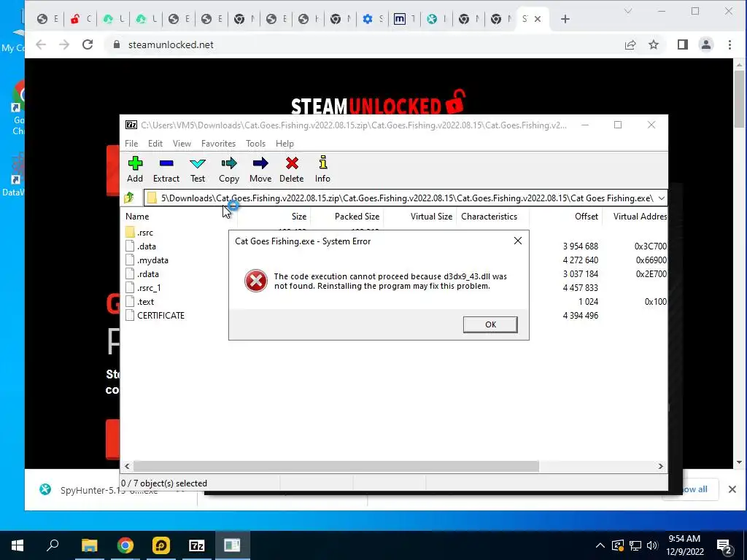This screenshot has height=560, width=747.
Task: Select the .mydata file row
Action: point(152,260)
